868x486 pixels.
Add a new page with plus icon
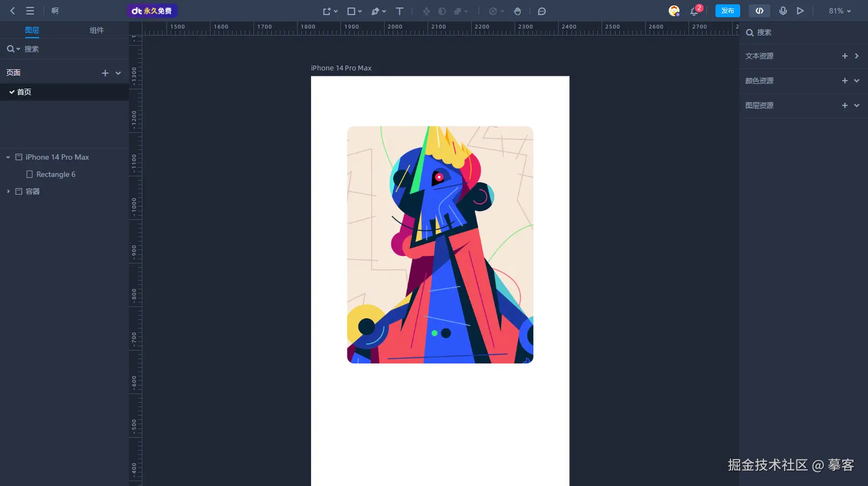(105, 73)
